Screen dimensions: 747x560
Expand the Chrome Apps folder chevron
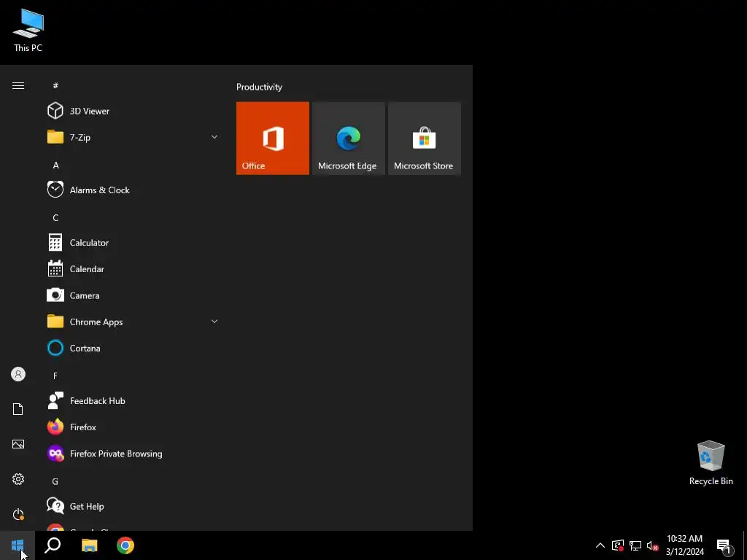coord(214,322)
